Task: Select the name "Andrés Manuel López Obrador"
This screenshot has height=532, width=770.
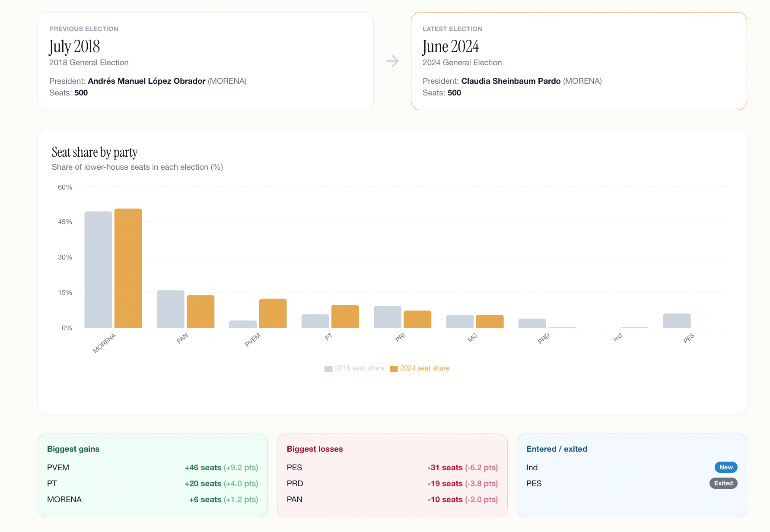Action: pyautogui.click(x=146, y=81)
